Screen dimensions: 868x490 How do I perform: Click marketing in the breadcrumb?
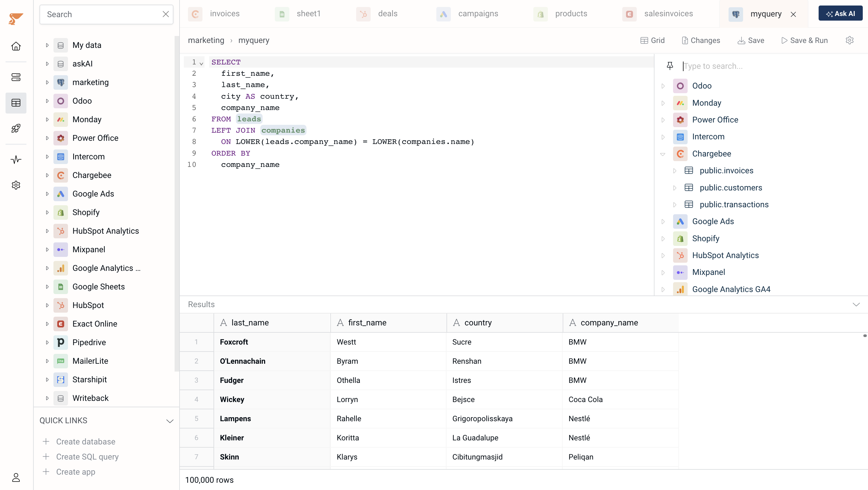pos(206,40)
